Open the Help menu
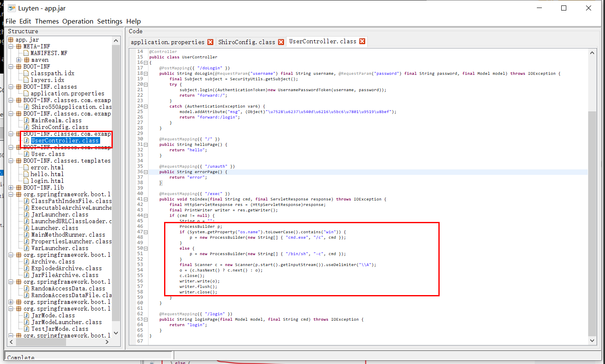This screenshot has width=605, height=364. [x=133, y=21]
